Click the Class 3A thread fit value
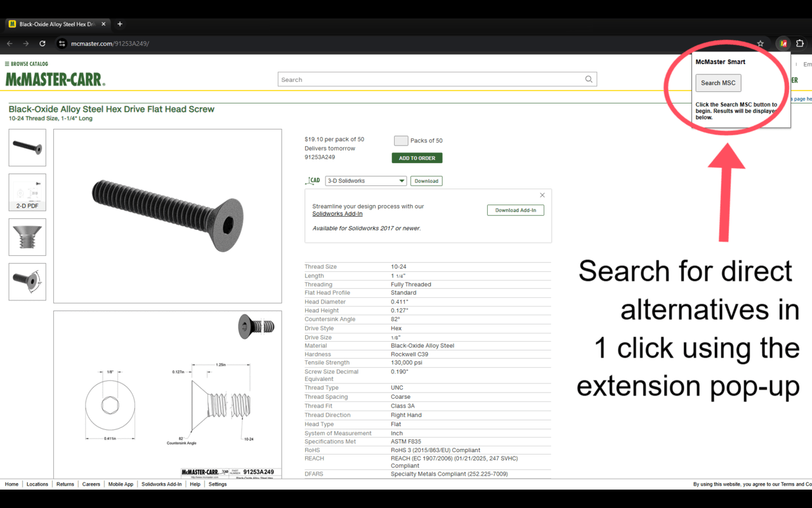This screenshot has height=508, width=812. [x=403, y=406]
